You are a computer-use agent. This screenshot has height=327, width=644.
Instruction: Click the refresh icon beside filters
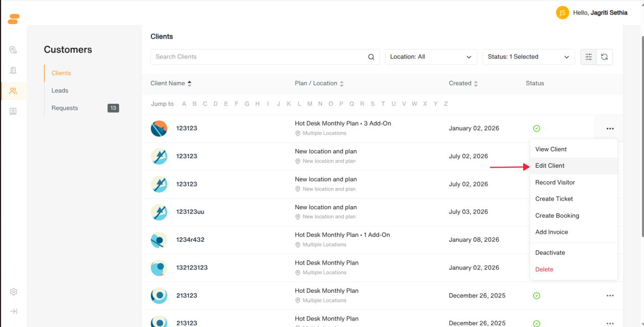(604, 57)
